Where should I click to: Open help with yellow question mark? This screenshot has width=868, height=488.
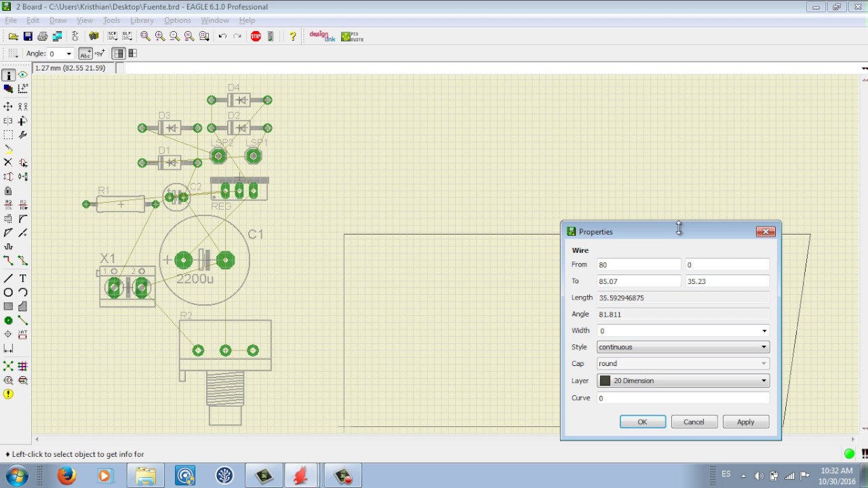pos(293,36)
